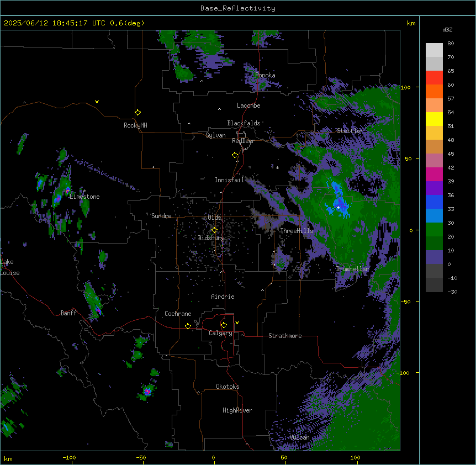
Task: Click the Ponoka city label
Action: click(265, 75)
